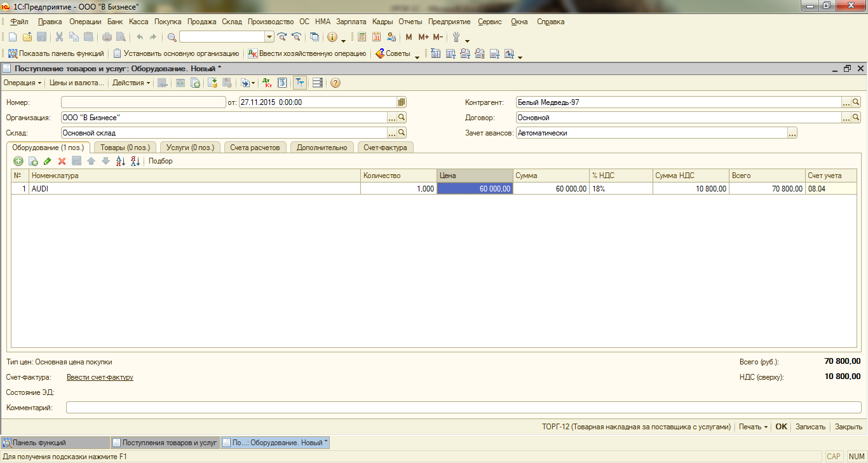Click the M+ memory button
This screenshot has height=463, width=868.
pyautogui.click(x=423, y=37)
